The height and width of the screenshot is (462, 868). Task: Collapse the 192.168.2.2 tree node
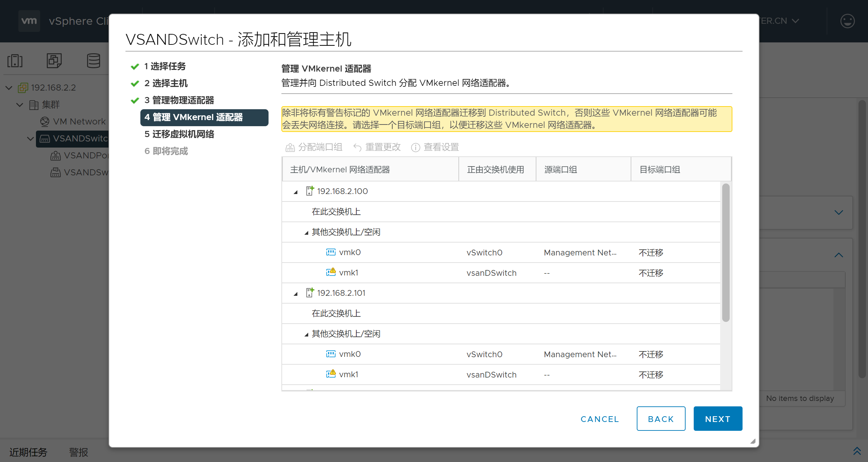coord(9,88)
